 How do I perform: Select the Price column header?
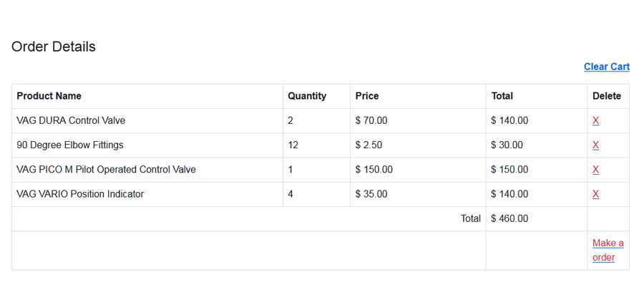click(367, 96)
